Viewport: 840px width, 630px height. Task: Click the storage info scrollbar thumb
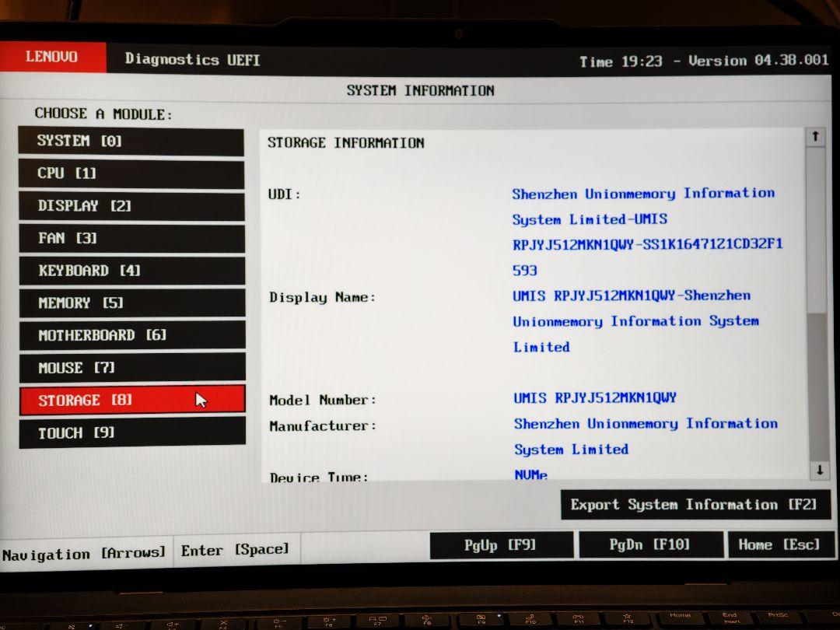(x=816, y=230)
